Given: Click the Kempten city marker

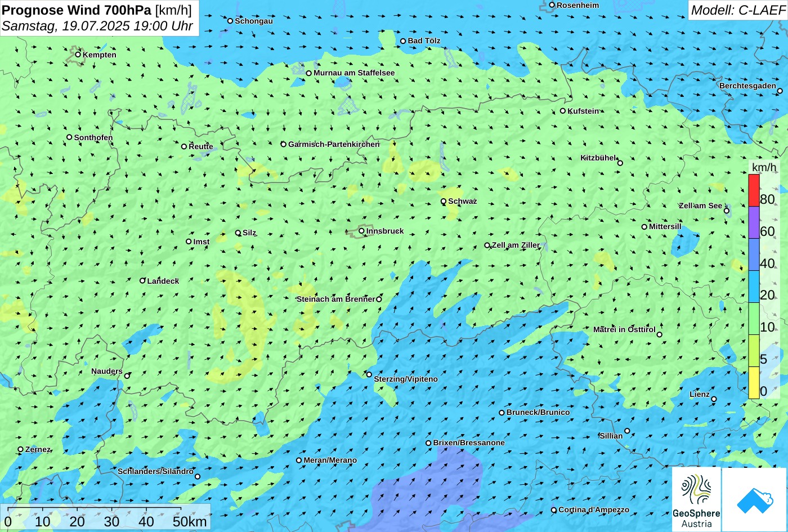Looking at the screenshot, I should coord(78,55).
